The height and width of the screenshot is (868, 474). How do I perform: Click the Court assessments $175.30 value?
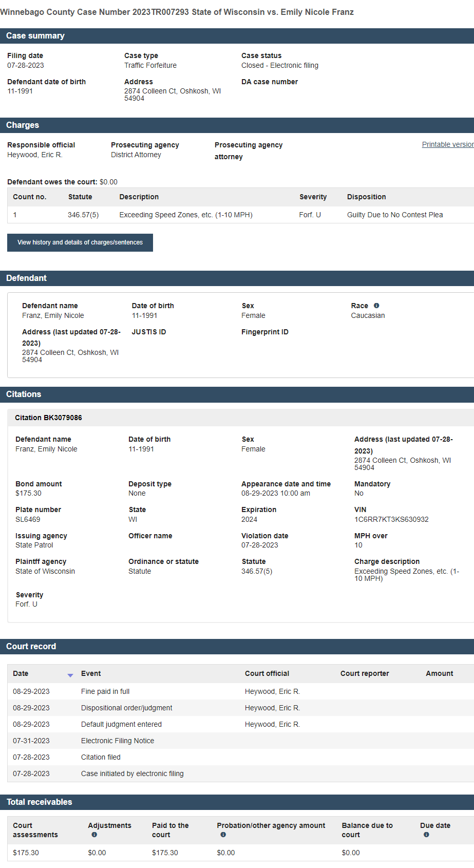point(26,853)
